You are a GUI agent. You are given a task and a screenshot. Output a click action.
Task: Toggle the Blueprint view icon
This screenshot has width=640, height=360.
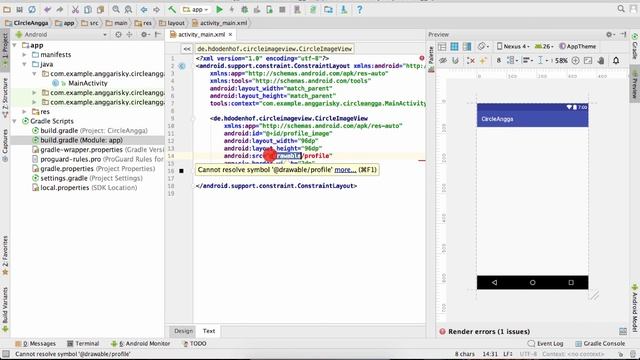[x=454, y=47]
